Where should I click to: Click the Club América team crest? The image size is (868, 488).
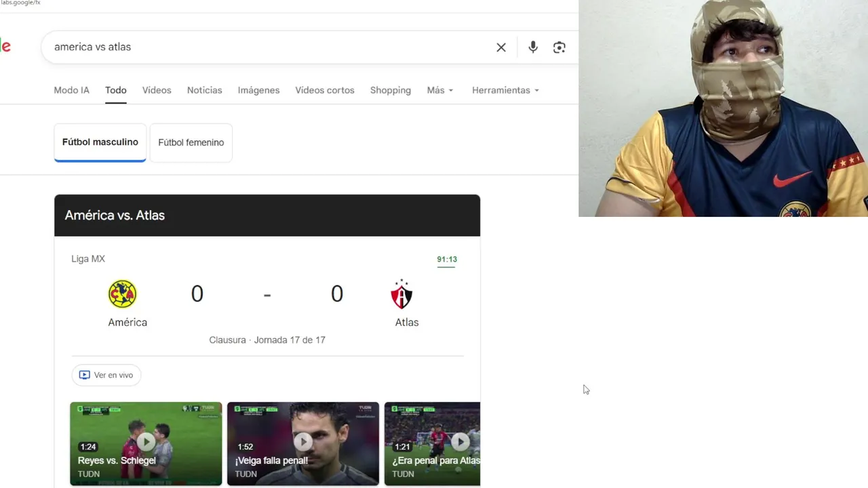click(x=123, y=294)
